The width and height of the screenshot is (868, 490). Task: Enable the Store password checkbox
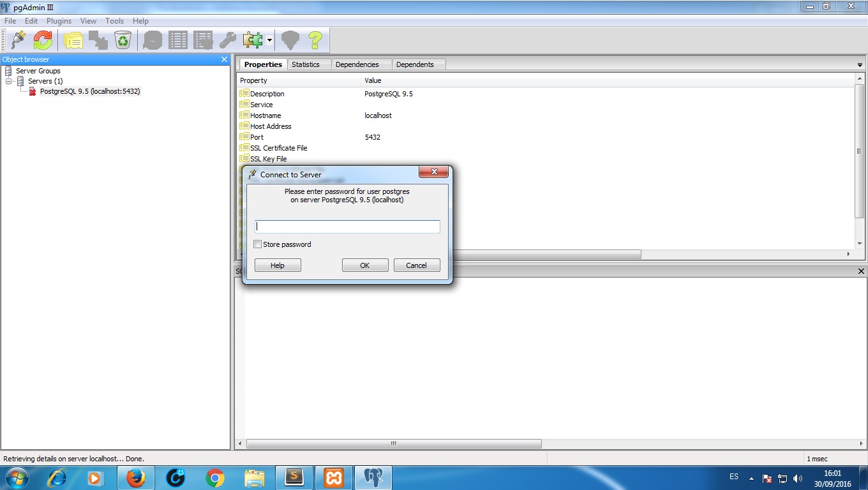258,244
